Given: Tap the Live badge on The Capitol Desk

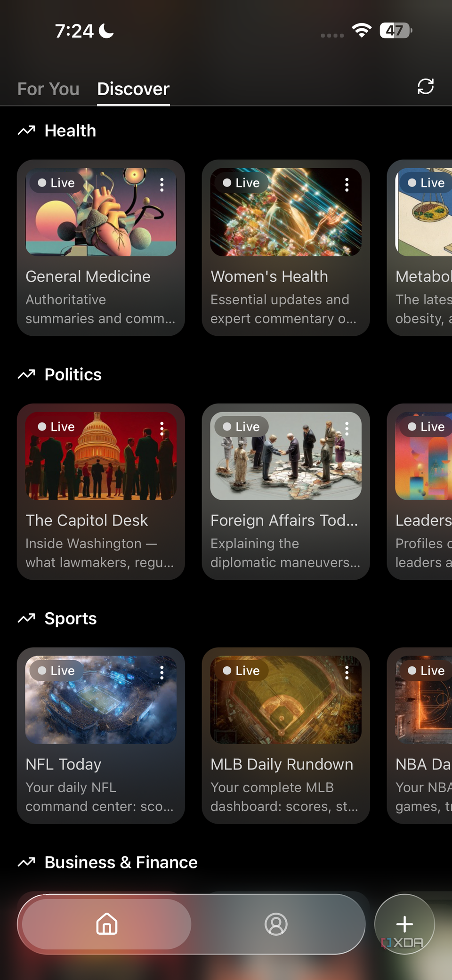Looking at the screenshot, I should point(56,427).
